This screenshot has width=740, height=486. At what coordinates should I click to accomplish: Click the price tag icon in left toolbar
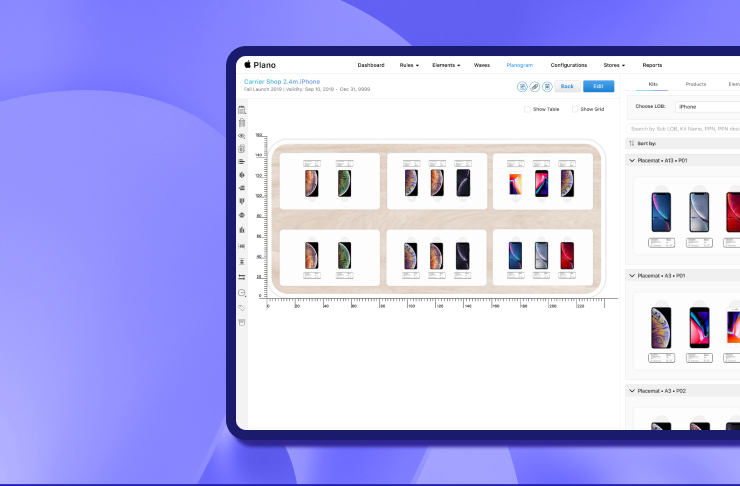pyautogui.click(x=242, y=308)
